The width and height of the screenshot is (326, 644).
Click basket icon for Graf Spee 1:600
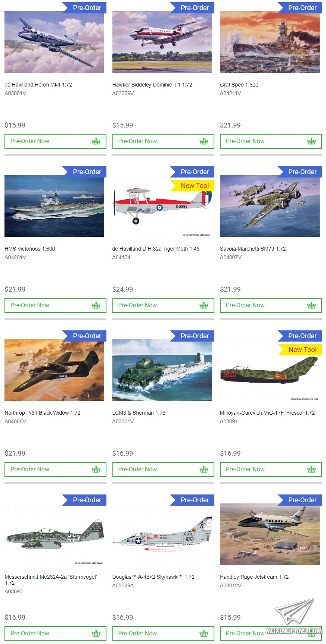[x=311, y=141]
